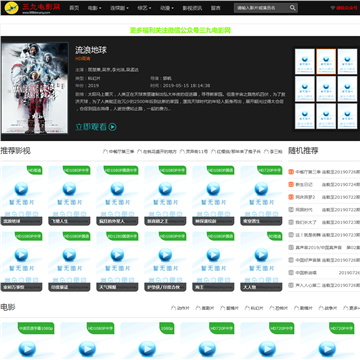Click first ranked icon in 随机推荐 list
Image resolution: width=360 pixels, height=360 pixels.
click(x=291, y=172)
